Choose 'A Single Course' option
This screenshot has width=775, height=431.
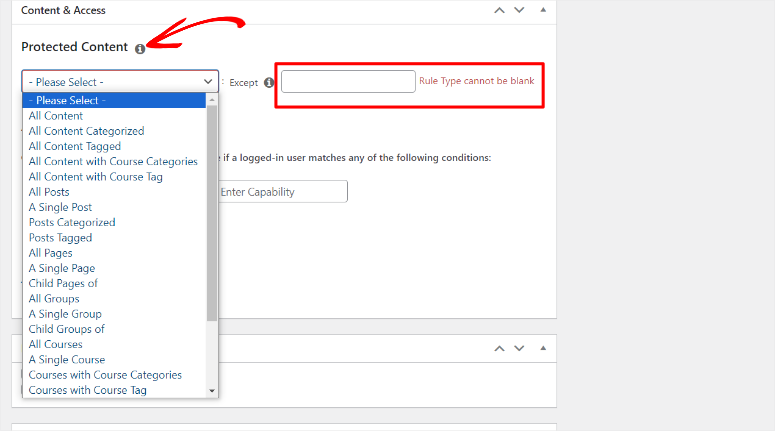pyautogui.click(x=66, y=359)
